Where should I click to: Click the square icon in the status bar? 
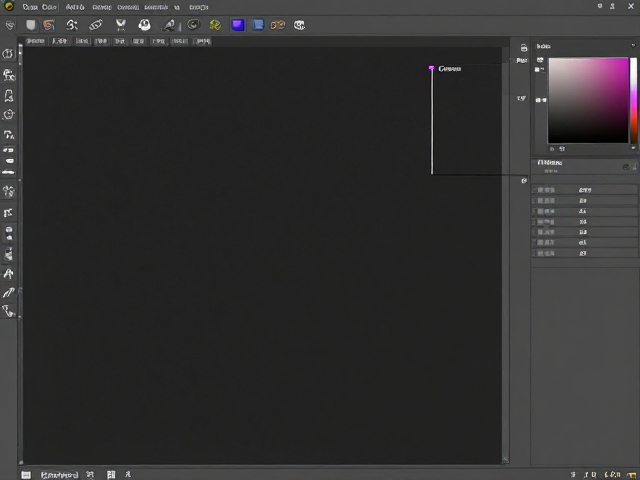tap(26, 475)
